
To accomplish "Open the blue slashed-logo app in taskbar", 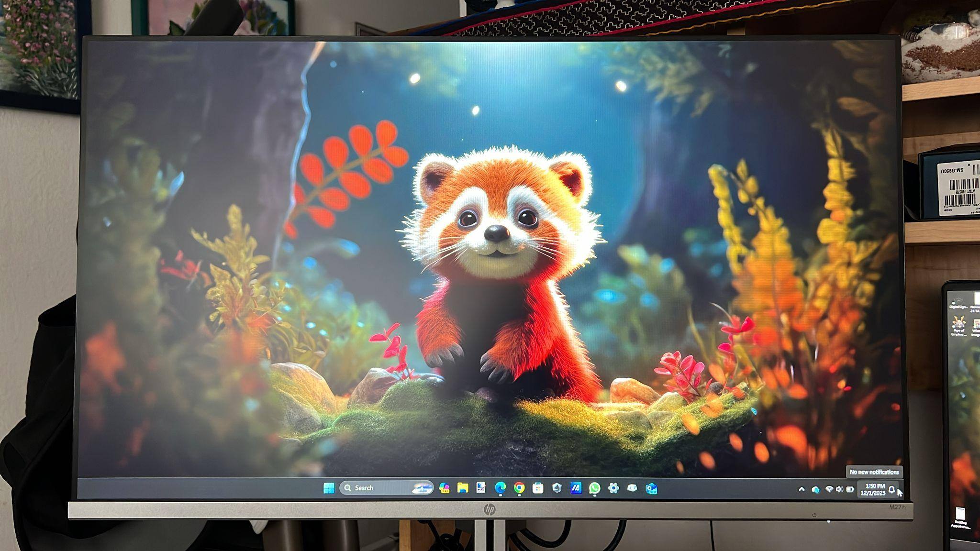I will pyautogui.click(x=576, y=488).
